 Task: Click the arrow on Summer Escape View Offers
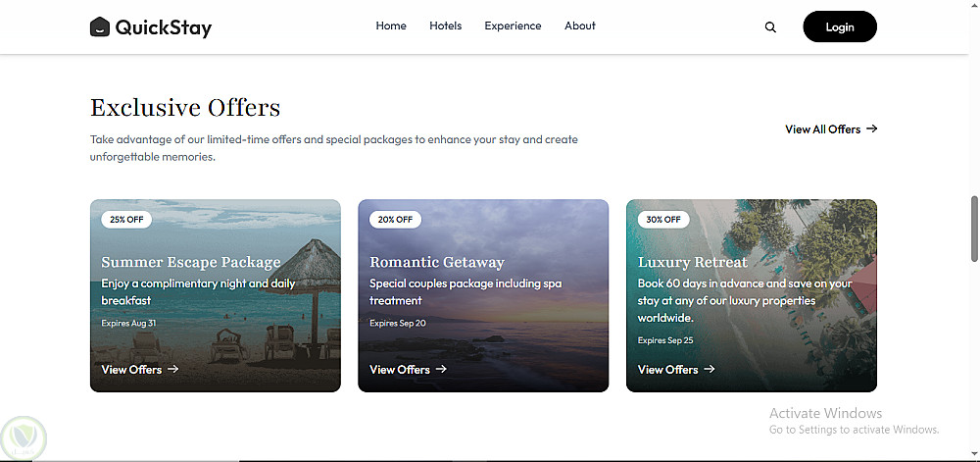[173, 370]
